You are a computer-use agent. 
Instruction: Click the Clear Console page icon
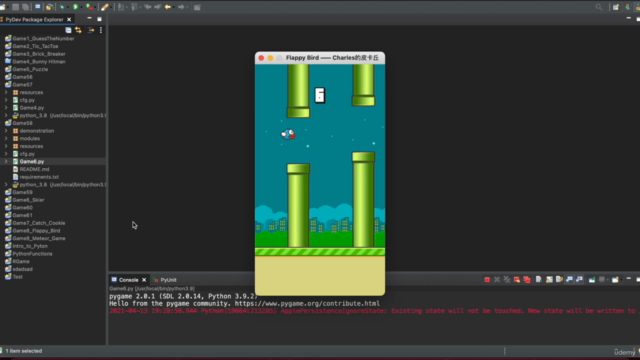538,280
